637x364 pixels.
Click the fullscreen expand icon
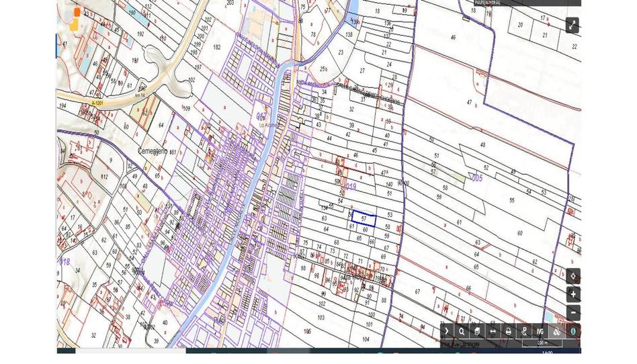572,25
